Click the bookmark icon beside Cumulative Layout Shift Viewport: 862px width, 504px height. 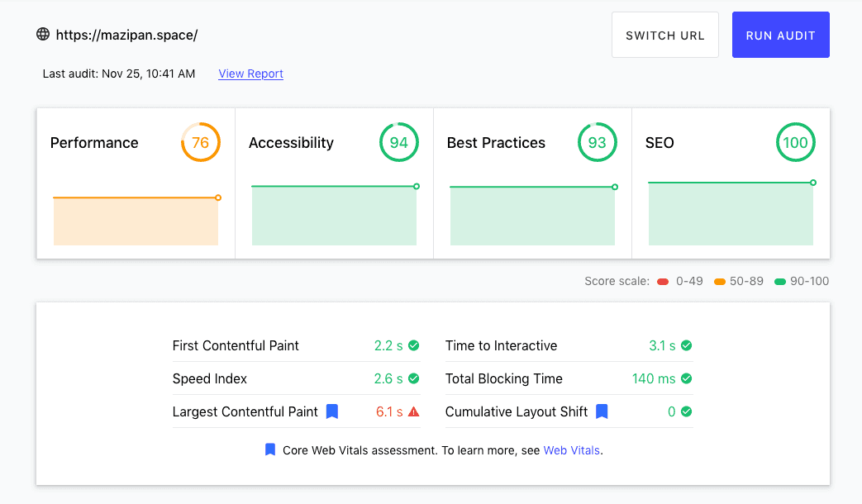(x=602, y=411)
